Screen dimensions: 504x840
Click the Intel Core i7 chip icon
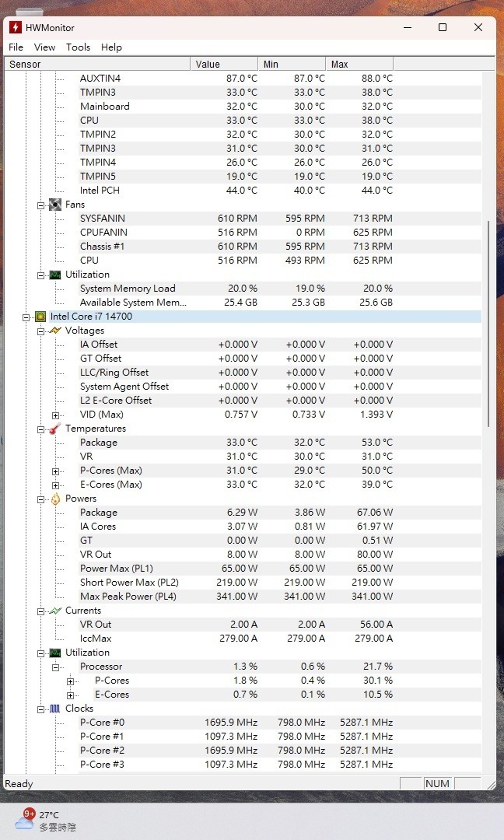[x=40, y=317]
